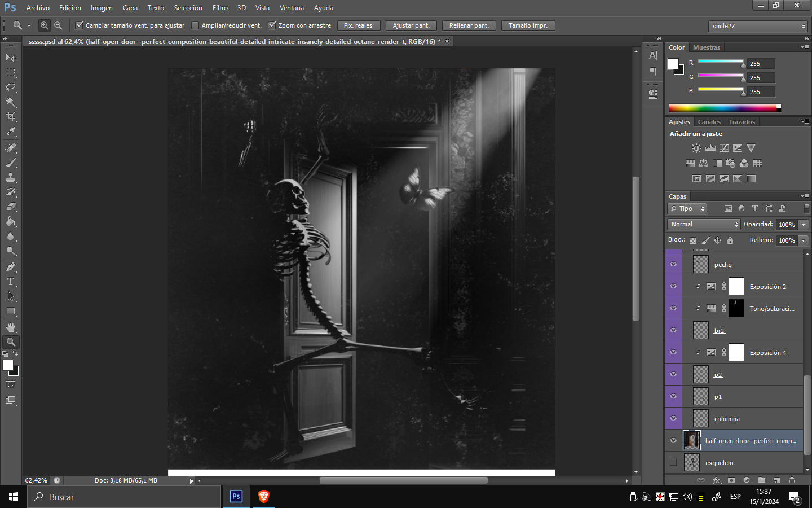The height and width of the screenshot is (508, 812).
Task: Add a Curves adjustment layer
Action: point(723,148)
